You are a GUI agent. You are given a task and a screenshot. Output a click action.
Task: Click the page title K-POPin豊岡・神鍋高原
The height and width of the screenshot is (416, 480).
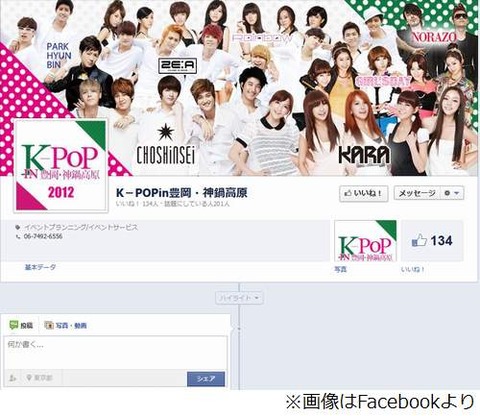182,193
